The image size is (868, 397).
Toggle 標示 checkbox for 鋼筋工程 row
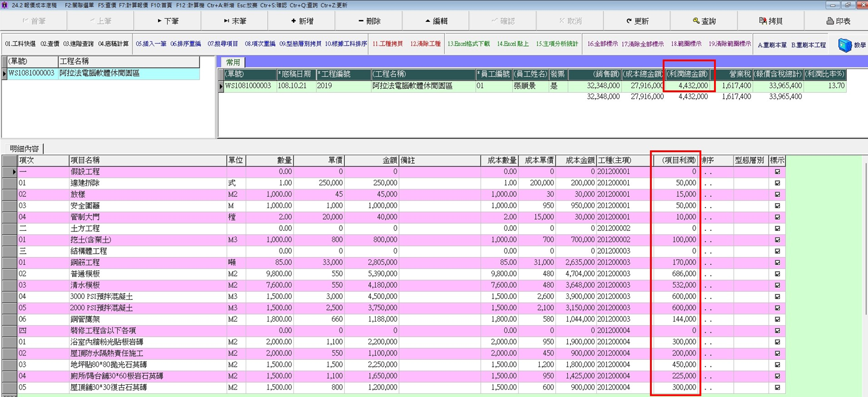pyautogui.click(x=777, y=263)
